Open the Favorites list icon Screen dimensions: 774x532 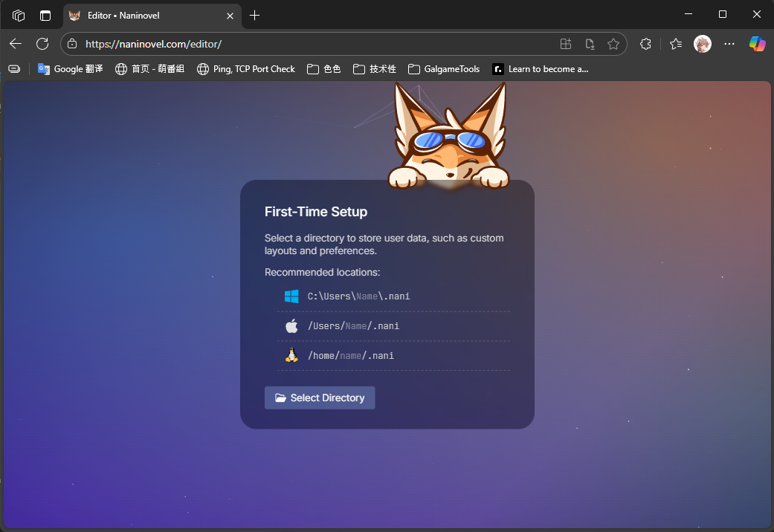(675, 44)
